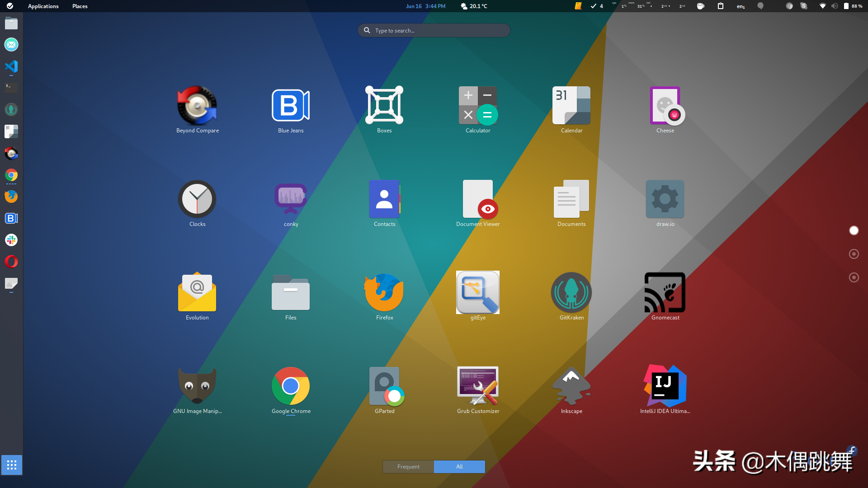This screenshot has height=488, width=868.
Task: Launch conky from the grid
Action: click(x=291, y=203)
